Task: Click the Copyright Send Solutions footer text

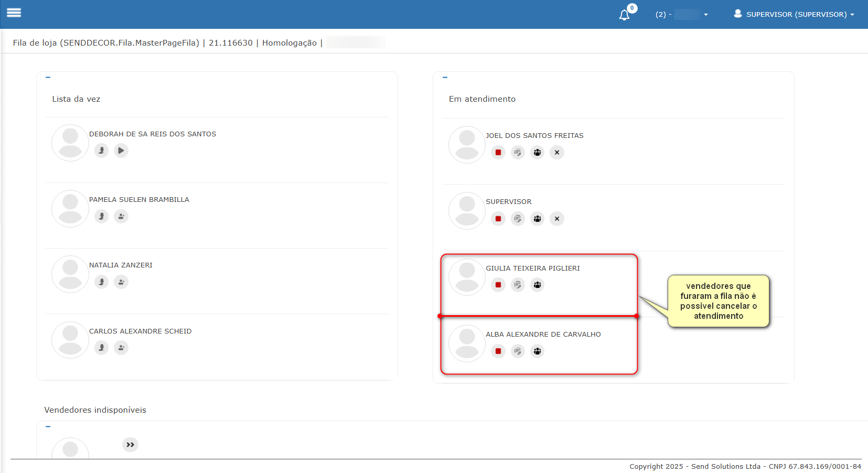Action: [x=745, y=467]
